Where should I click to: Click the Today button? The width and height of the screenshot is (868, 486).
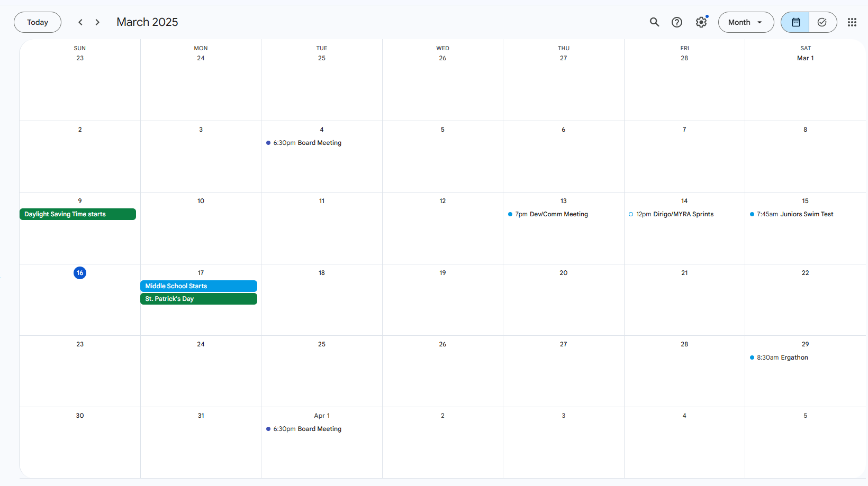point(38,22)
